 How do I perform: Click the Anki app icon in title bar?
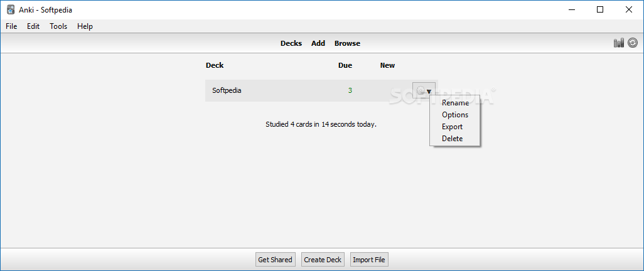[x=11, y=10]
